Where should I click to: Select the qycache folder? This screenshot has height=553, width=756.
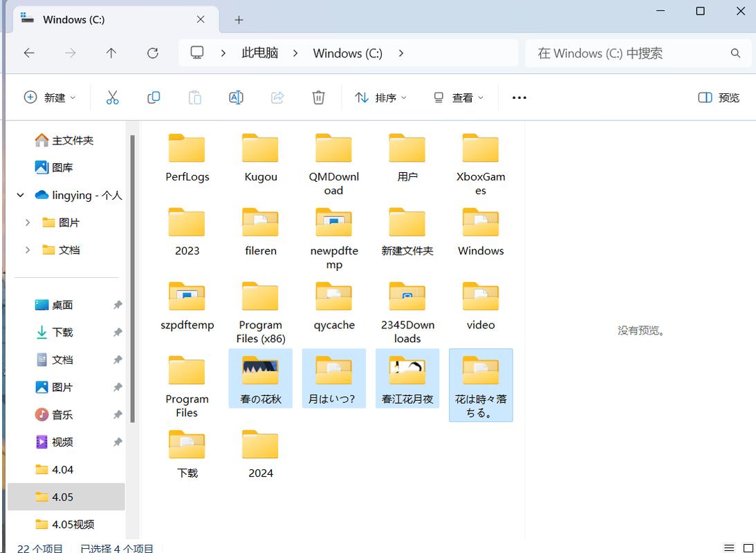333,306
